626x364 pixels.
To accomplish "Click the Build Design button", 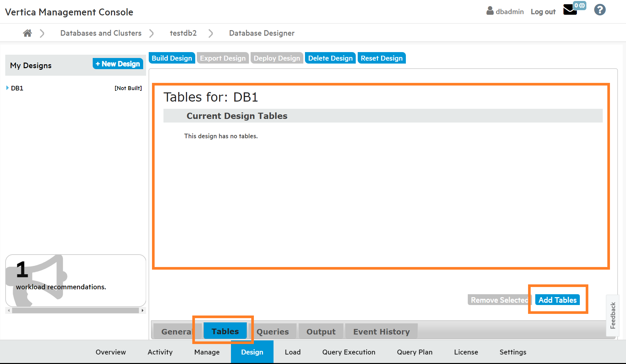I will (172, 58).
